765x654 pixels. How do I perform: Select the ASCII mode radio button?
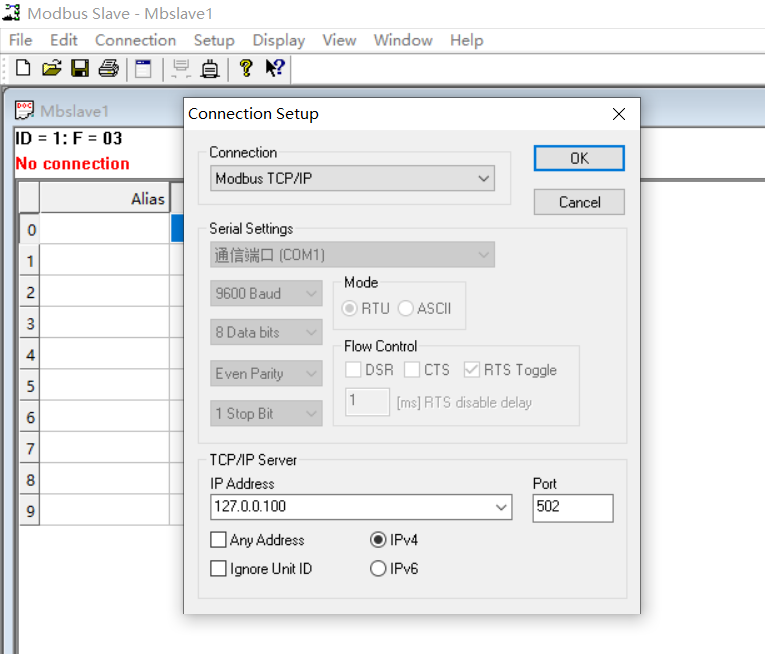click(405, 308)
